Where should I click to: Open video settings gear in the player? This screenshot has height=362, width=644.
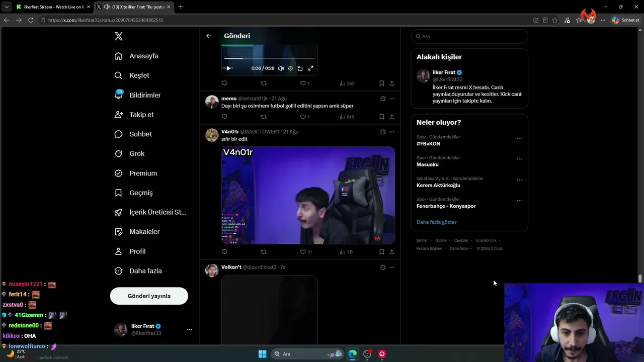[x=290, y=68]
